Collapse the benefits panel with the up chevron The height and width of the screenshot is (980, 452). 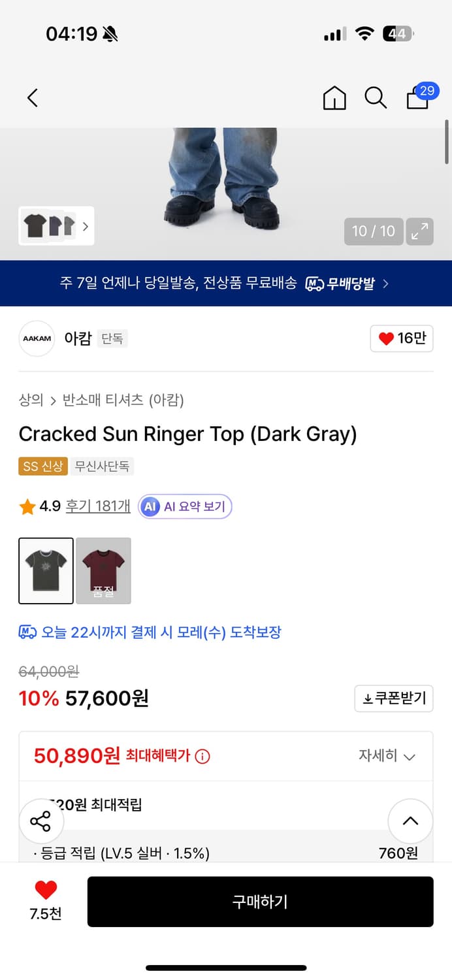(410, 821)
